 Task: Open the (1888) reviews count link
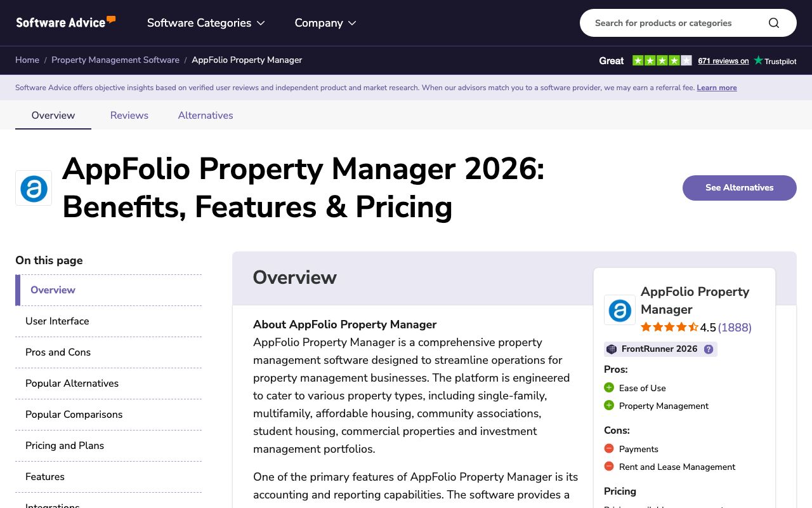point(735,328)
